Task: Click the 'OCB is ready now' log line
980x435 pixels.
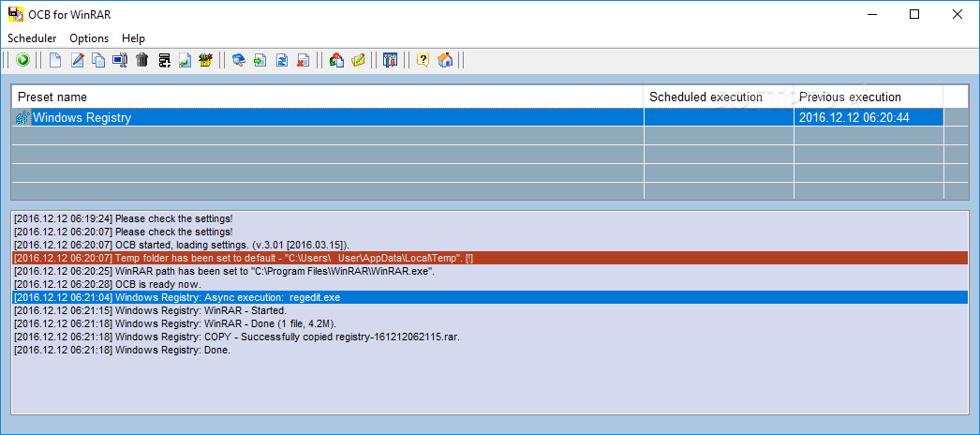Action: (x=490, y=284)
